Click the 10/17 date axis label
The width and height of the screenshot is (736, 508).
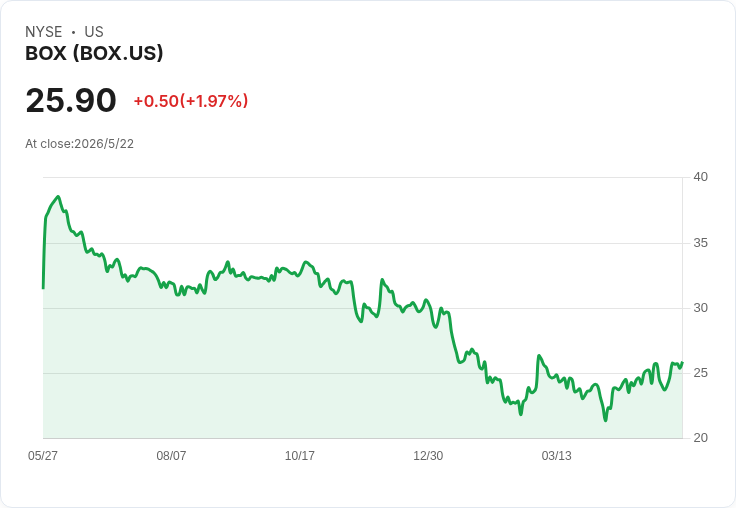[x=299, y=455]
